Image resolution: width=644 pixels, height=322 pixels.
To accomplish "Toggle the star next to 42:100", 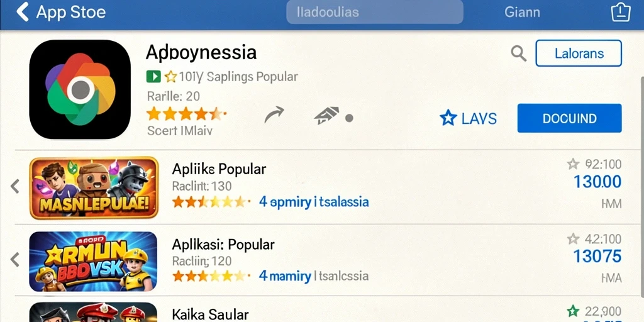I will pyautogui.click(x=573, y=238).
